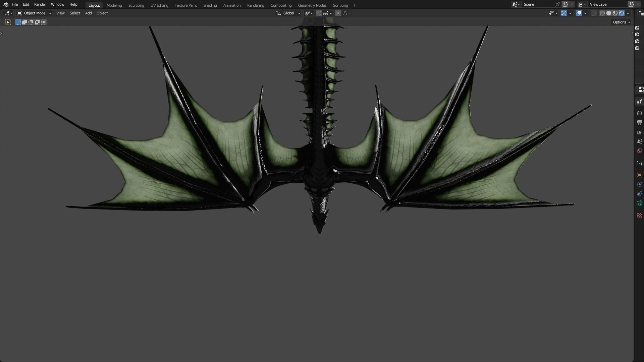Open the transform pivot point dropdown
Image resolution: width=644 pixels, height=362 pixels.
(x=309, y=13)
